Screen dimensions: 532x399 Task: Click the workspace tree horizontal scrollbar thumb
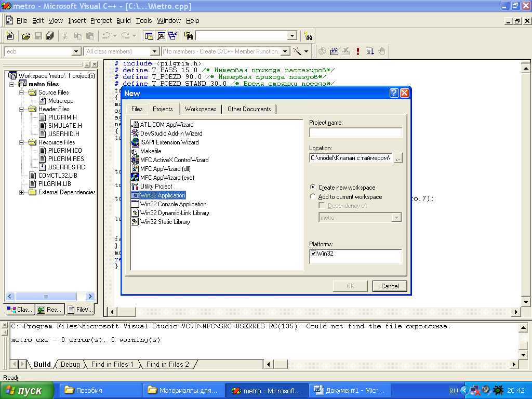pos(46,296)
